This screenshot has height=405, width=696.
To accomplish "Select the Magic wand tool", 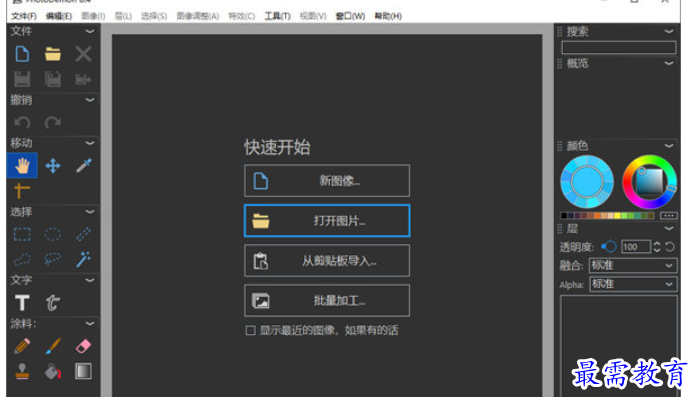I will tap(83, 259).
